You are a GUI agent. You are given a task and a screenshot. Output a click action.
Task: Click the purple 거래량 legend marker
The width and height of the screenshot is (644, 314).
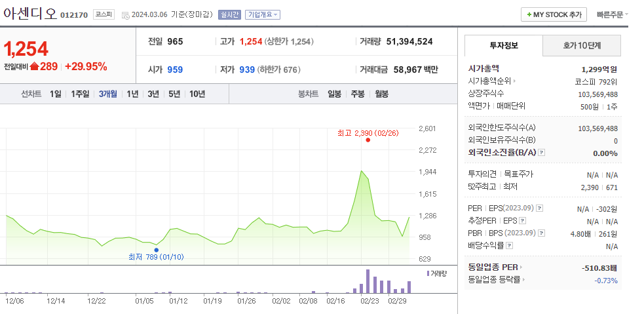428,273
